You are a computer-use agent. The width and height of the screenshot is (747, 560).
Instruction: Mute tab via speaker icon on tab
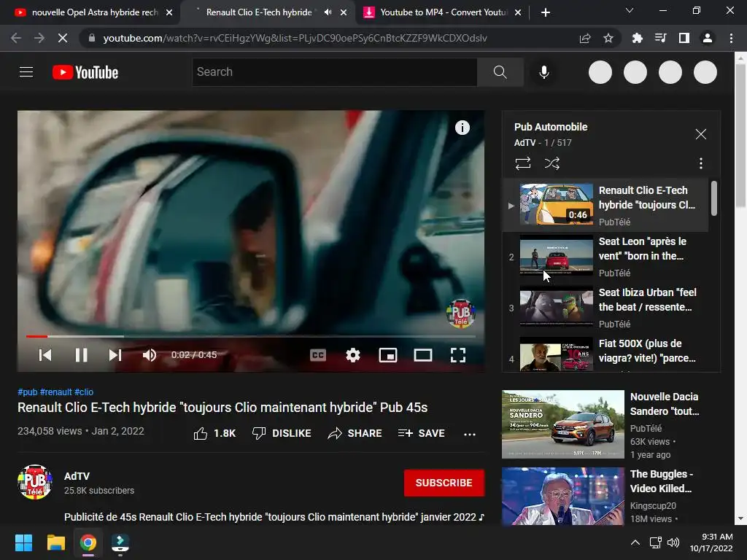pos(328,12)
